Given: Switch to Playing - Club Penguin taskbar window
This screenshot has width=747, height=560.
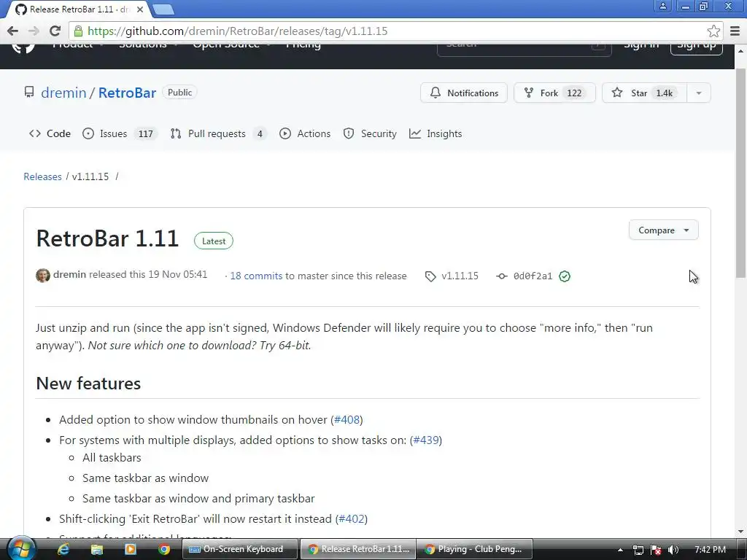Looking at the screenshot, I should coord(475,549).
